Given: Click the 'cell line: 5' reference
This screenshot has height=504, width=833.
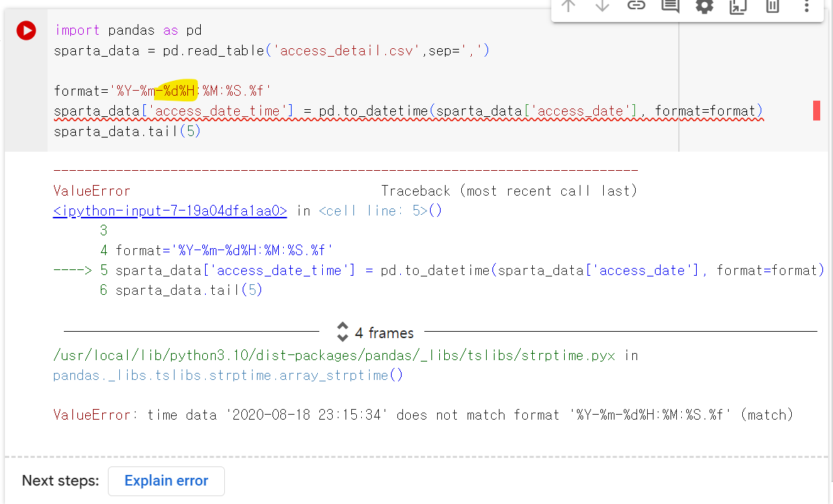Looking at the screenshot, I should pos(373,211).
